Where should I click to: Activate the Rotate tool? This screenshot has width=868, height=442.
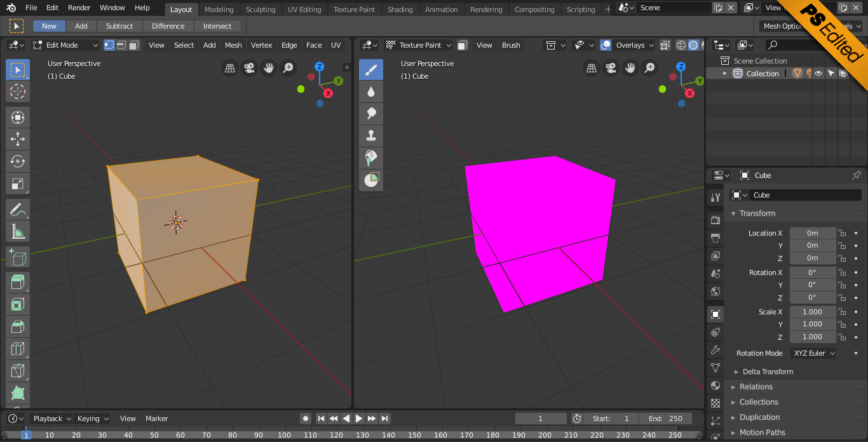click(x=18, y=161)
